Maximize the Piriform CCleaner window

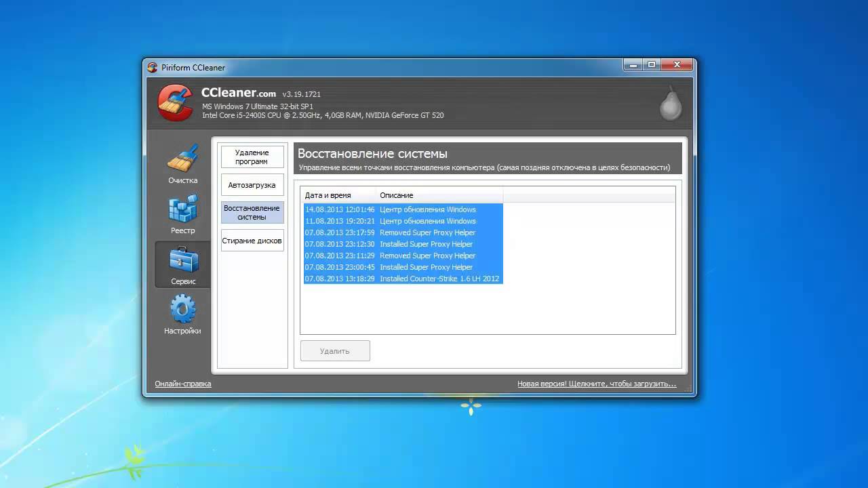(x=652, y=65)
